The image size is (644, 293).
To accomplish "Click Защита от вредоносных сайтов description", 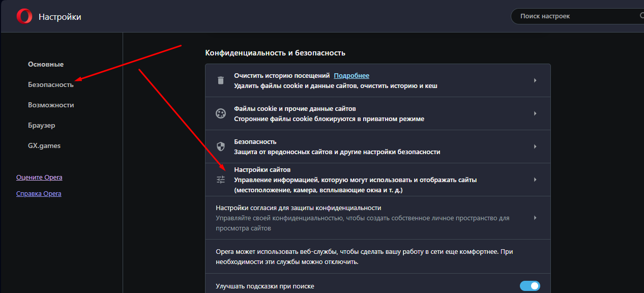I will pyautogui.click(x=337, y=152).
